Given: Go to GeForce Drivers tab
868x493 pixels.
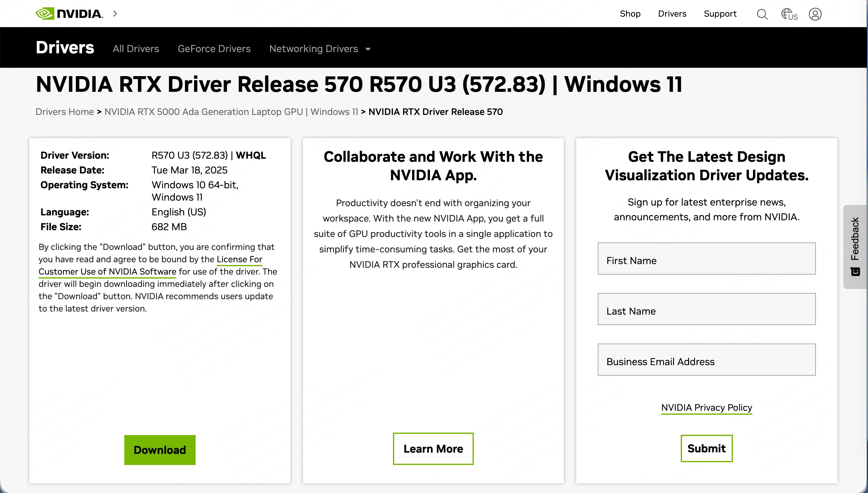Looking at the screenshot, I should coord(214,49).
